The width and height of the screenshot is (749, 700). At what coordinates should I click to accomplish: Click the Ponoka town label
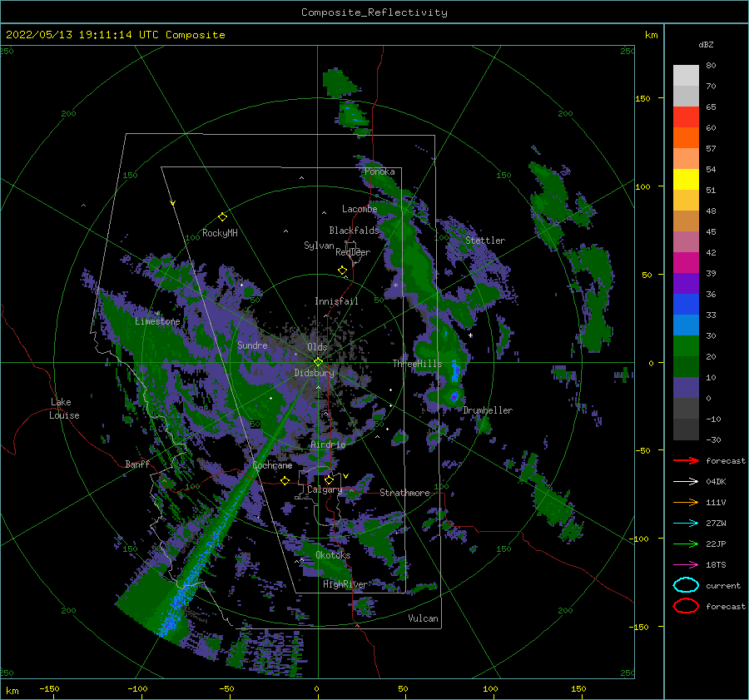[379, 171]
